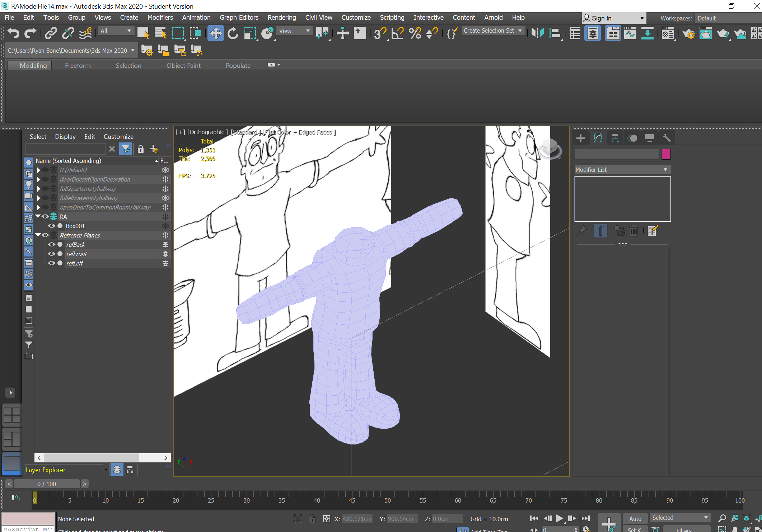
Task: Open the Utilities wrench panel
Action: tap(667, 138)
